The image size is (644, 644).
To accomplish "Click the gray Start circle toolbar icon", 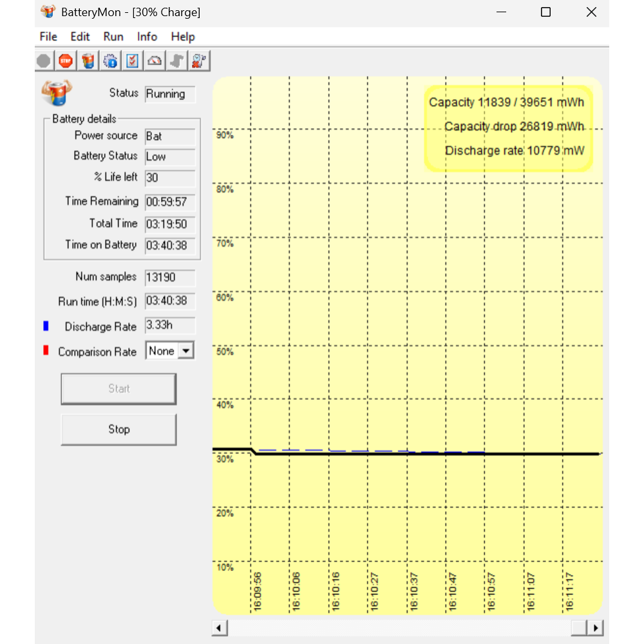I will 44,61.
